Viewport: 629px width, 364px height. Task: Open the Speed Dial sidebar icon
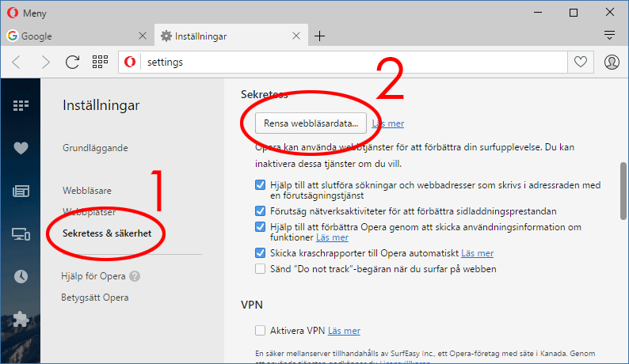[21, 105]
